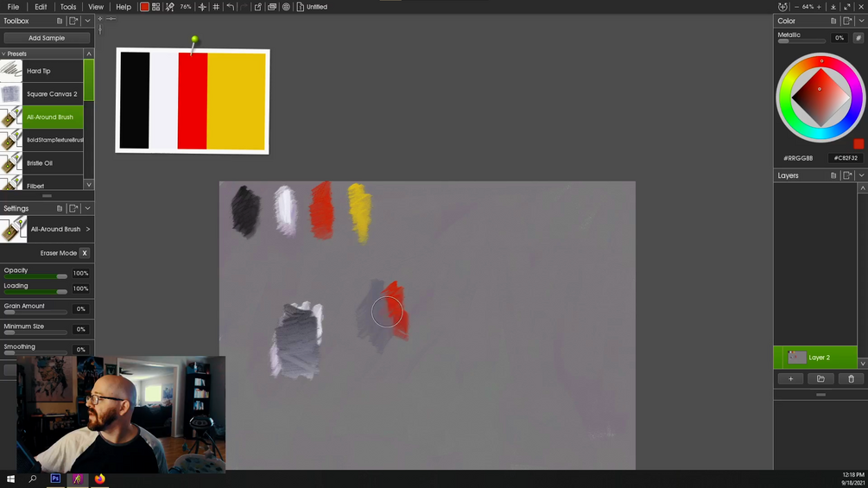This screenshot has width=868, height=488.
Task: Click presets list scroll-down arrow
Action: (x=89, y=185)
